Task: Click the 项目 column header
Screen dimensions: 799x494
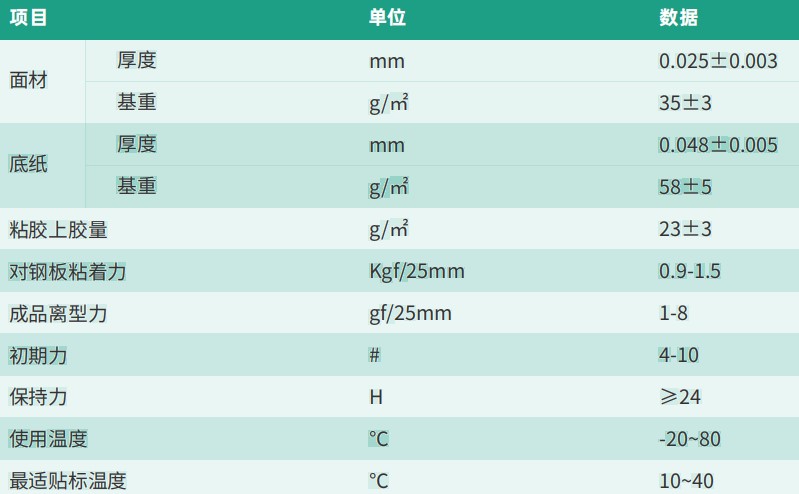Action: tap(29, 18)
